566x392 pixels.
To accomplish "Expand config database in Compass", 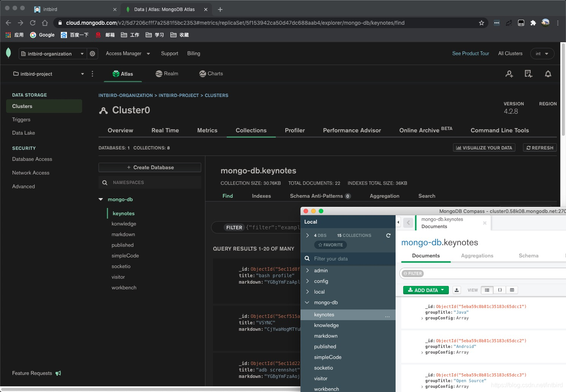I will coord(307,281).
